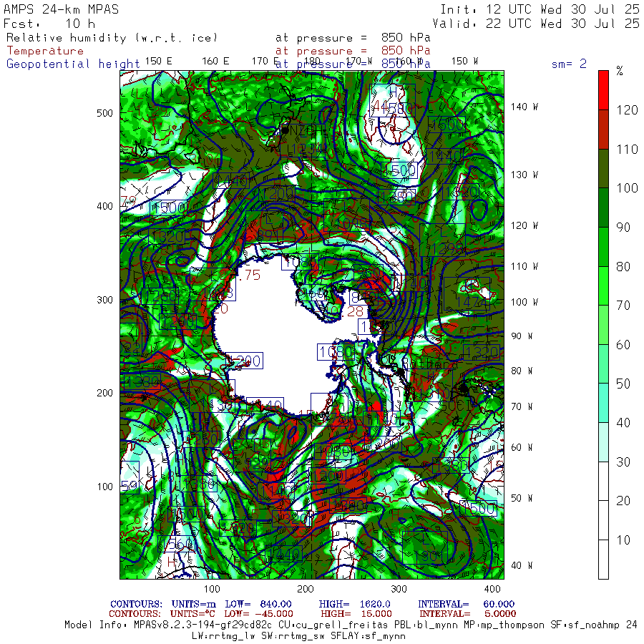The height and width of the screenshot is (644, 644).
Task: Click the "%" unit above the colorbar
Action: [x=620, y=71]
